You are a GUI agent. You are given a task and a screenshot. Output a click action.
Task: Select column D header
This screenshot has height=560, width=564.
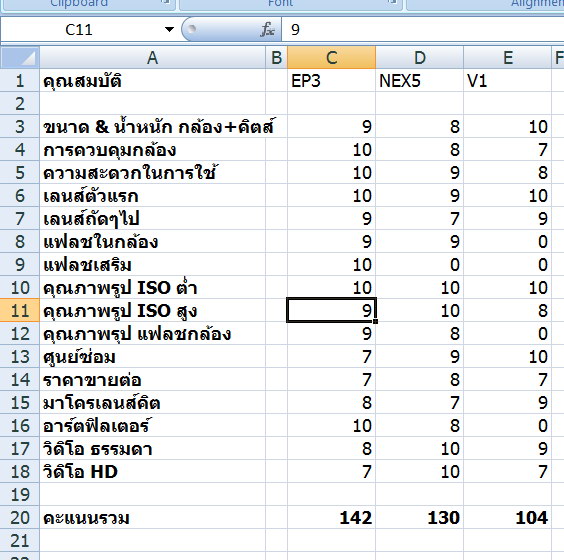coord(419,58)
